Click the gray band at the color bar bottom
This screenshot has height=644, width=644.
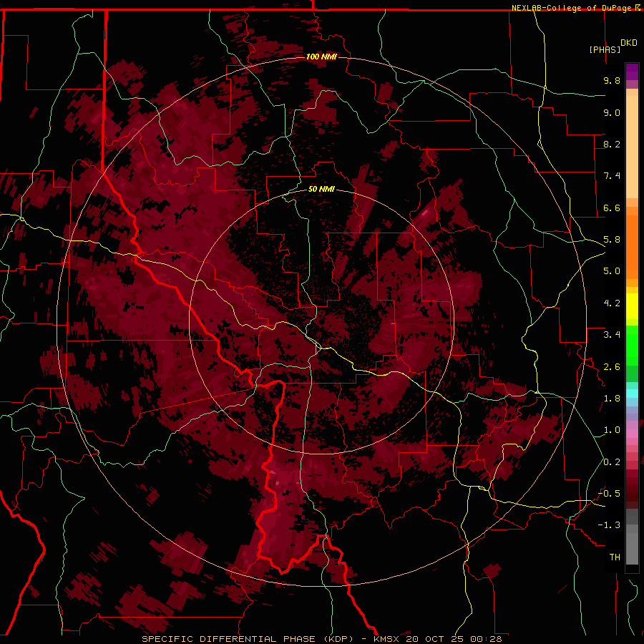(x=632, y=546)
